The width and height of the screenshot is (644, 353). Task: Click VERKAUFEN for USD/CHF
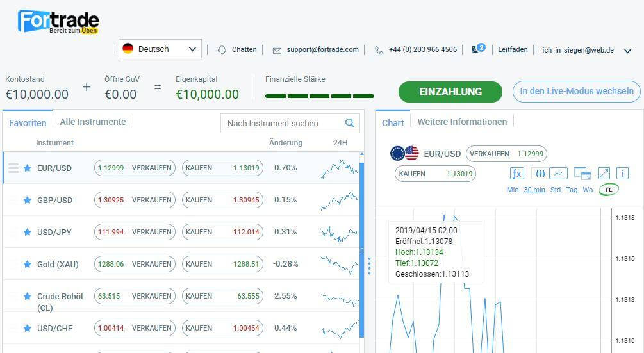tap(135, 328)
